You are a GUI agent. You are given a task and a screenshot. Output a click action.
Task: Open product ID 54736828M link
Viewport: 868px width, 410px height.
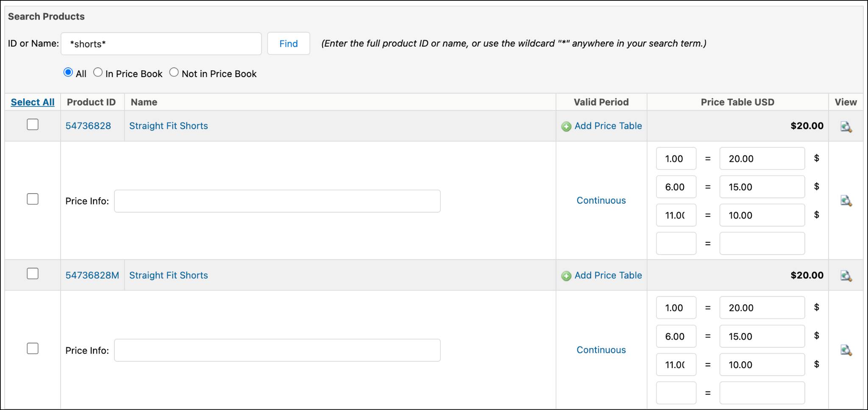tap(92, 275)
